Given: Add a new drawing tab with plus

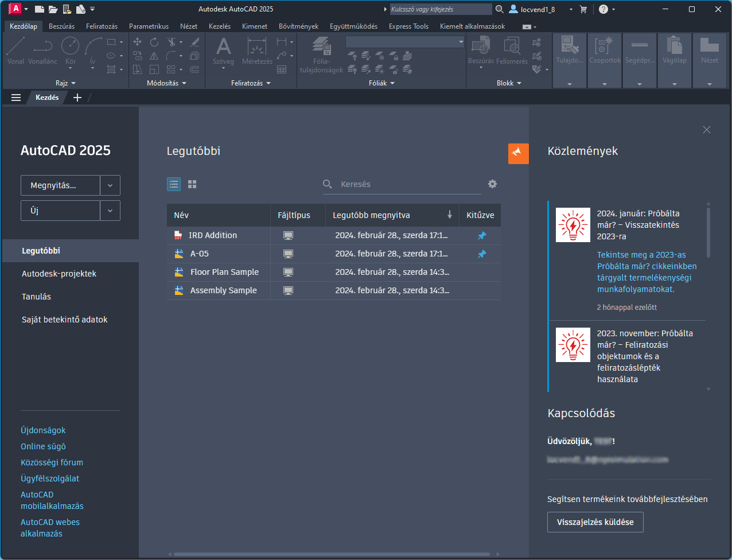Looking at the screenshot, I should coord(77,98).
